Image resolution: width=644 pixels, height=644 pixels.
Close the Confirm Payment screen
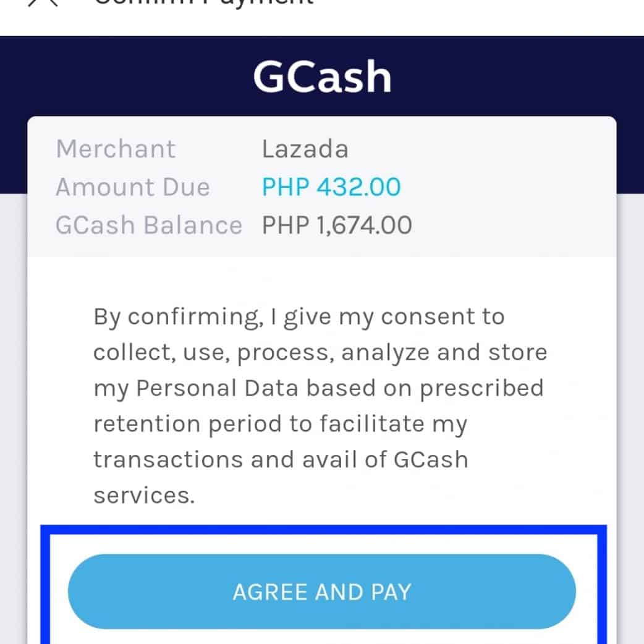(x=42, y=2)
